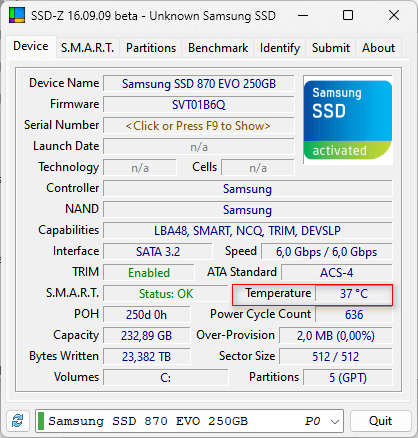Click the Launch Date n/a field
418x438 pixels.
point(199,147)
